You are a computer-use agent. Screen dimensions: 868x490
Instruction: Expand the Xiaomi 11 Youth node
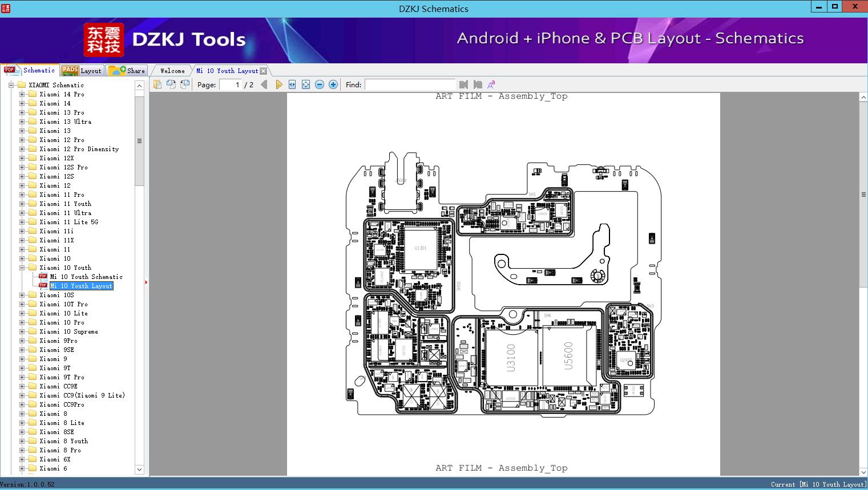tap(22, 204)
